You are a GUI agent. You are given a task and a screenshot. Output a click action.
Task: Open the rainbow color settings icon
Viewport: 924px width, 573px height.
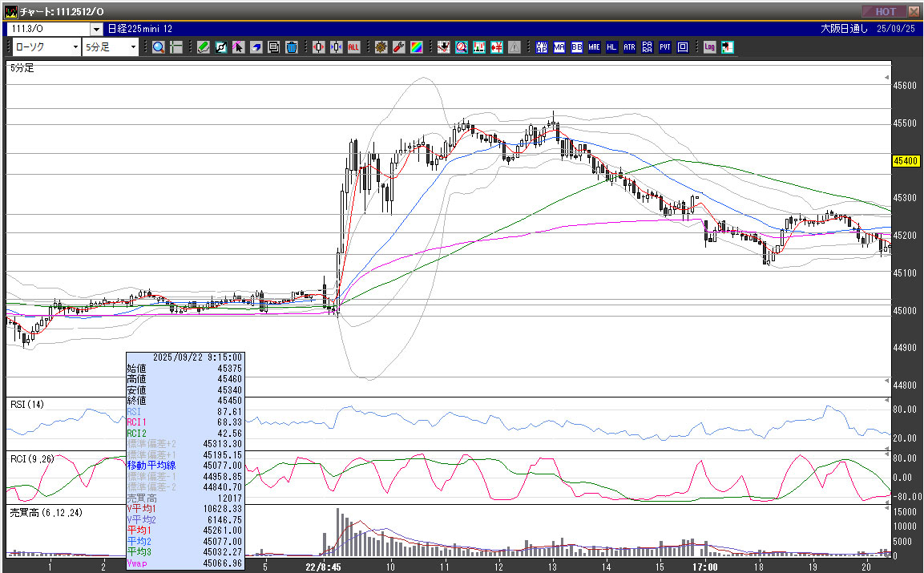416,47
